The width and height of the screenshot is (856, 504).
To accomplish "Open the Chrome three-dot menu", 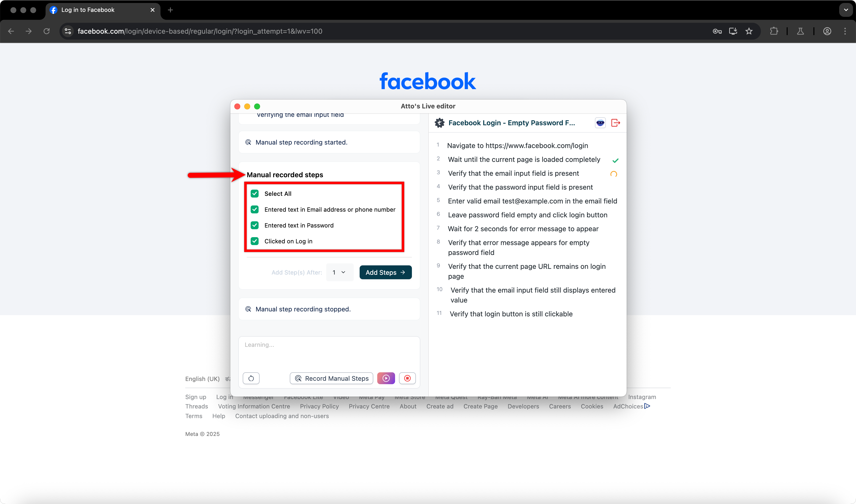I will pyautogui.click(x=845, y=31).
